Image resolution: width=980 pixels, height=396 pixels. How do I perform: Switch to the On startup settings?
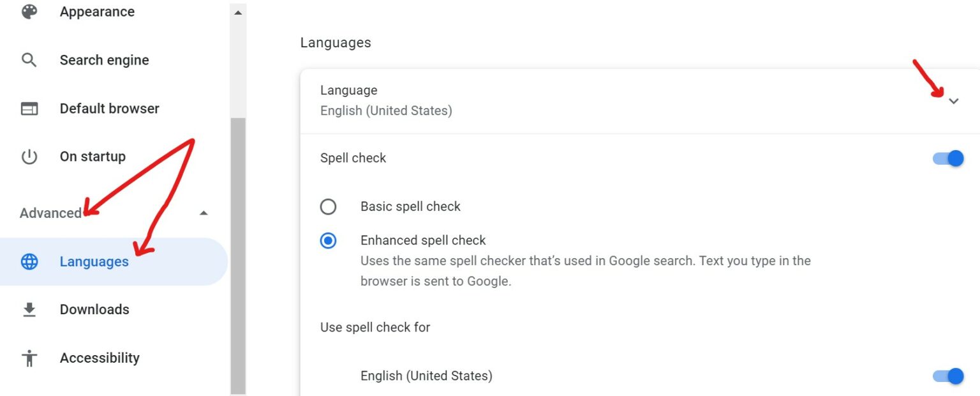(93, 156)
